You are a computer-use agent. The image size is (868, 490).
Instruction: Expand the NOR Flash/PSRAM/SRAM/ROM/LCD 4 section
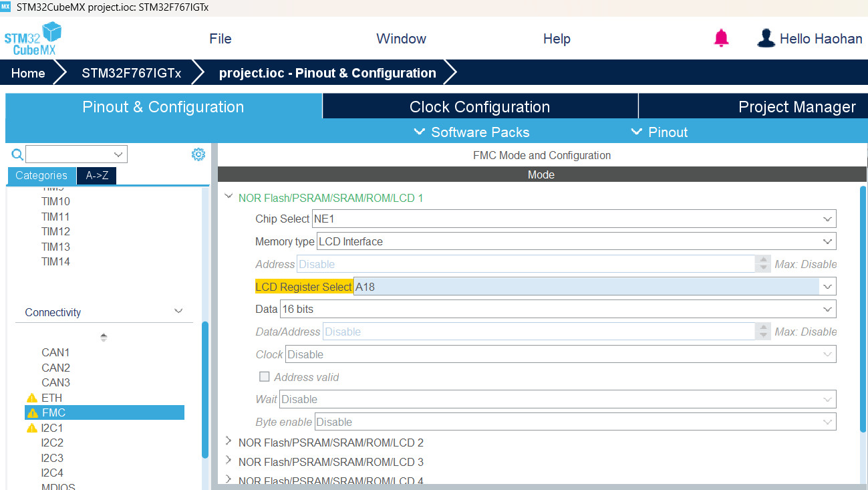click(229, 480)
